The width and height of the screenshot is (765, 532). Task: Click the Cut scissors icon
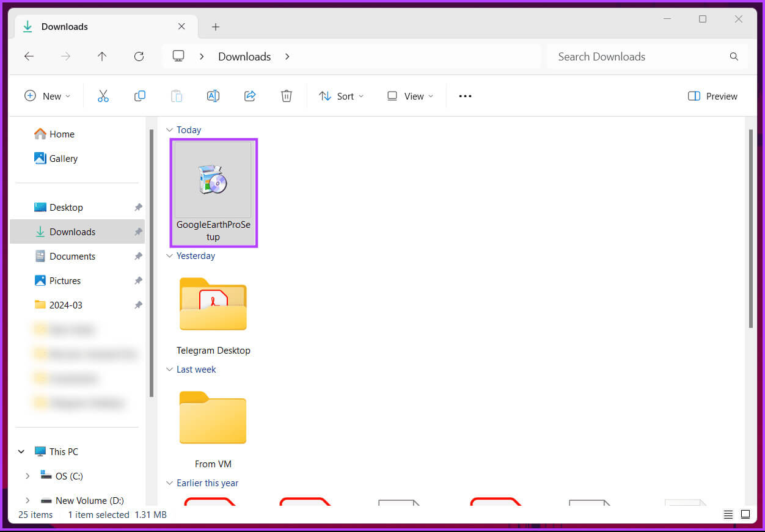pos(103,96)
